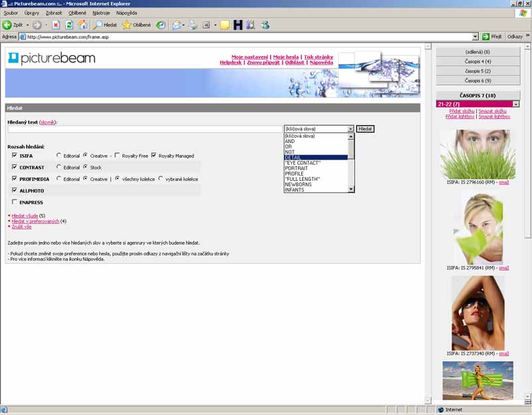This screenshot has width=532, height=415.
Task: Click the browser Back (Zpět) button
Action: [x=13, y=25]
